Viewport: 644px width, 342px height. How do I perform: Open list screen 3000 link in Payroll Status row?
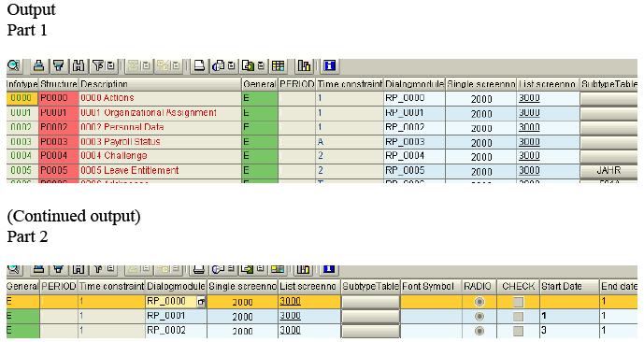529,142
